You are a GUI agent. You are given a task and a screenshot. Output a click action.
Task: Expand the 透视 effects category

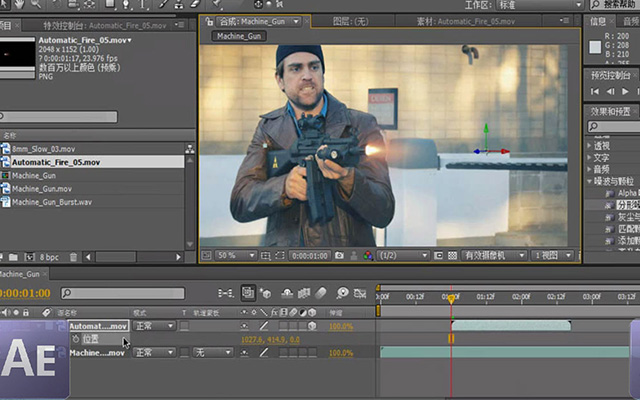pos(589,145)
